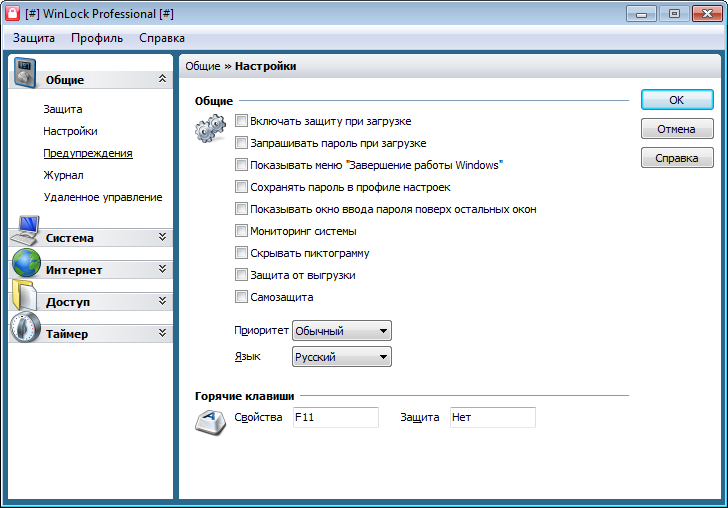The height and width of the screenshot is (508, 728).
Task: Click the Доступ folder icon
Action: pos(25,295)
